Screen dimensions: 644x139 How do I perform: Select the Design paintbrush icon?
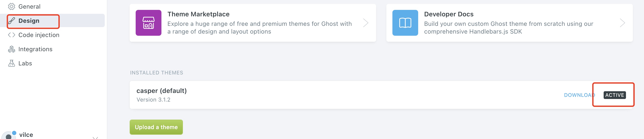(12, 20)
